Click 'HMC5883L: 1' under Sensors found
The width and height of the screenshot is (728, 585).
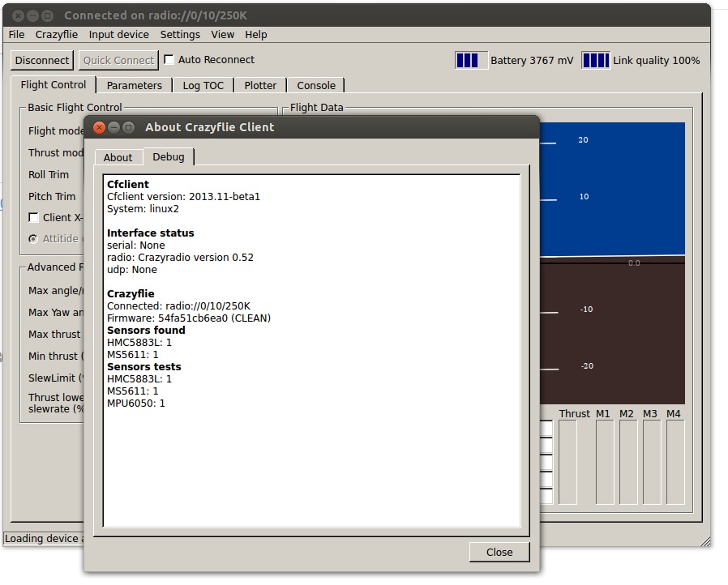(139, 343)
